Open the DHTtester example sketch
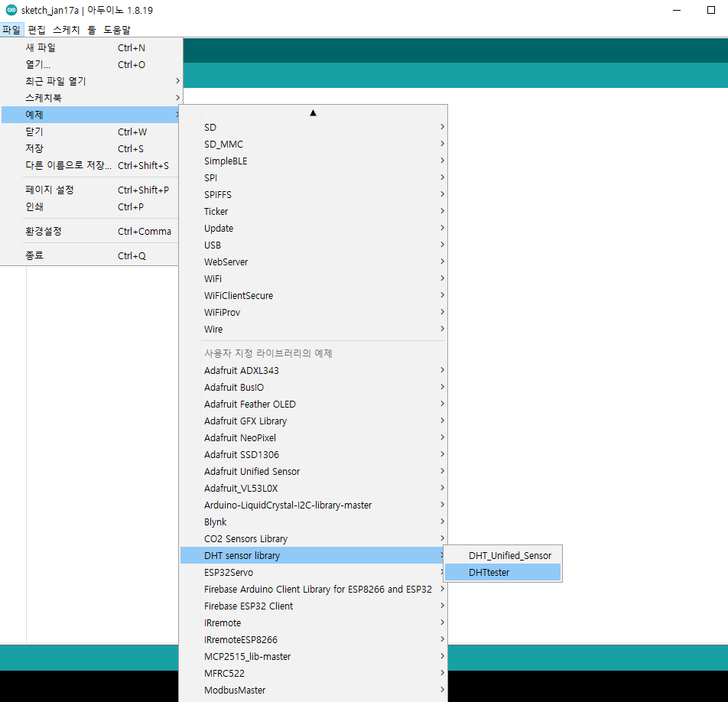This screenshot has height=702, width=728. 503,573
